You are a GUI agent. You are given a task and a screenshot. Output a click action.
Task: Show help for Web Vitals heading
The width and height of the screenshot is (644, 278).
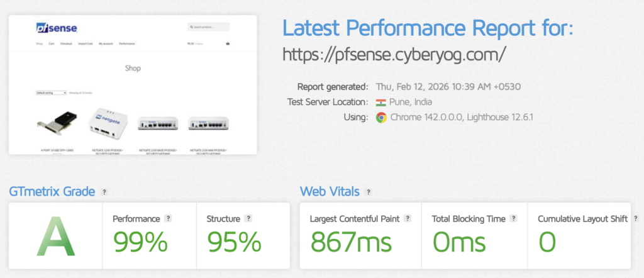point(368,191)
